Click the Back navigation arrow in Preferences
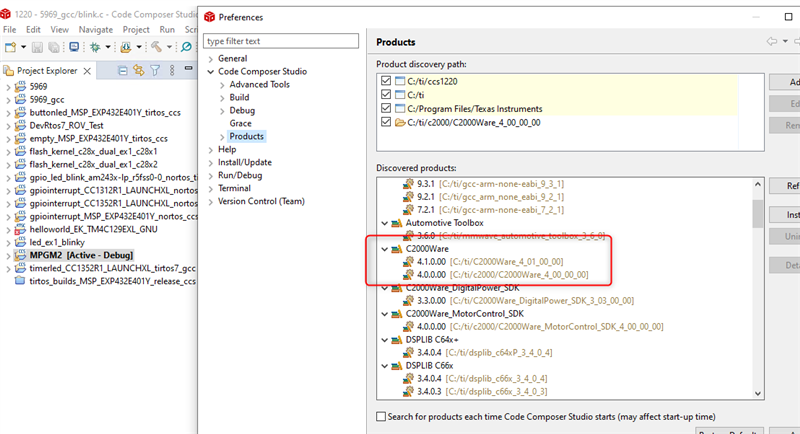The width and height of the screenshot is (800, 434). coord(772,41)
